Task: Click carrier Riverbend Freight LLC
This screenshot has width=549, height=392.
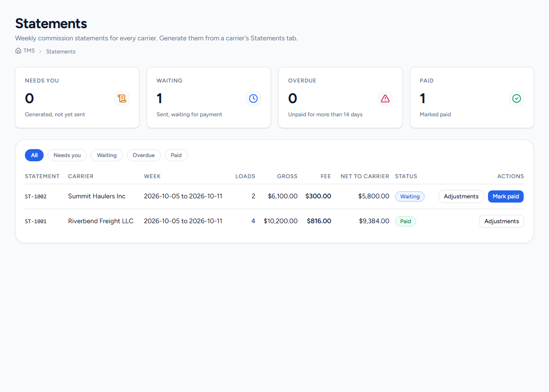Action: point(101,221)
